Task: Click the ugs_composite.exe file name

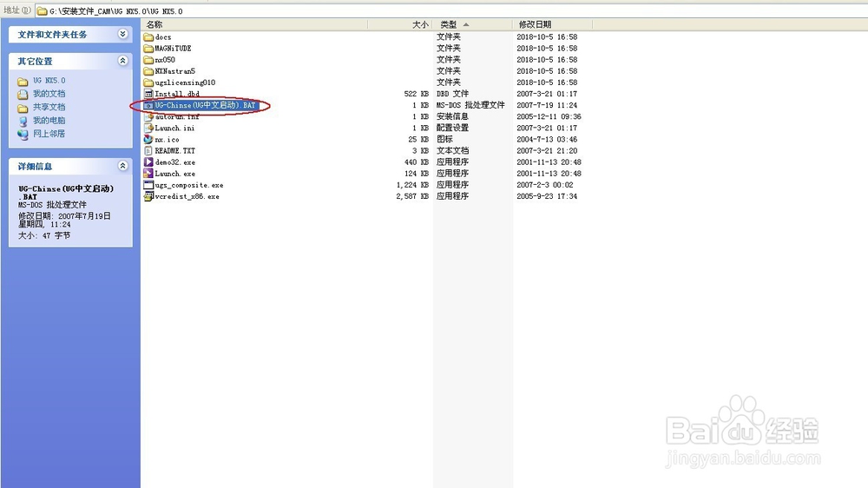Action: tap(189, 185)
